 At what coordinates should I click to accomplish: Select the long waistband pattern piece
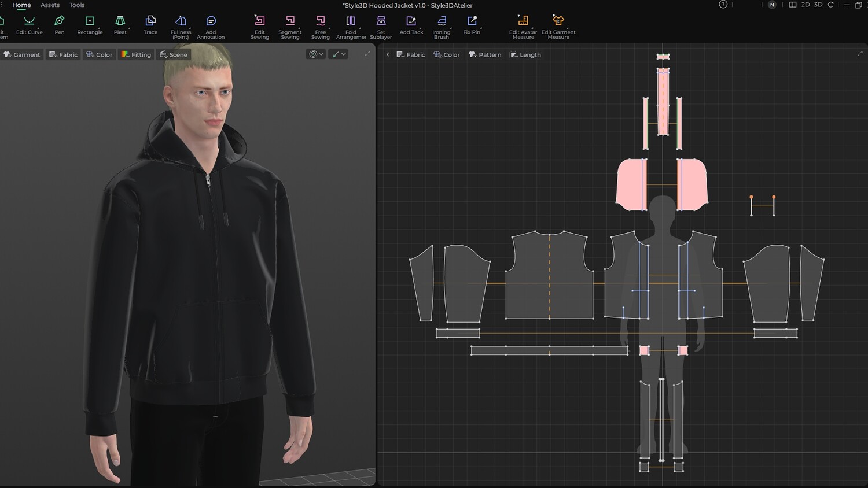point(549,350)
